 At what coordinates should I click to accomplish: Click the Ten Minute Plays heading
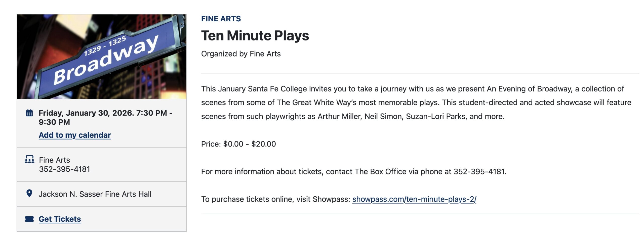click(255, 35)
